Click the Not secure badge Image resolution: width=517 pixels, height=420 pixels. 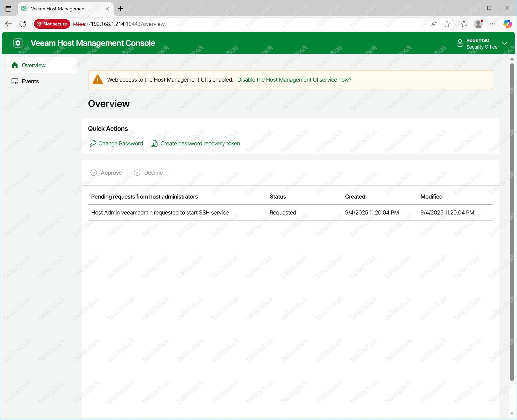[x=52, y=24]
